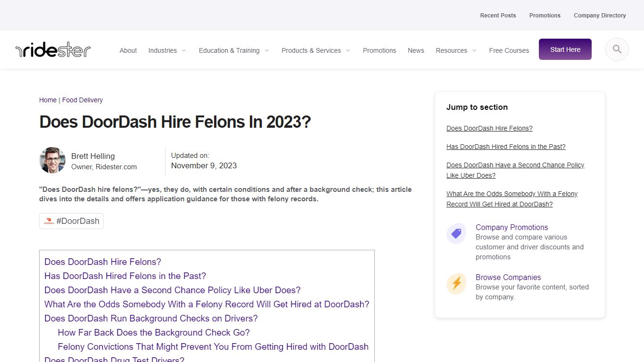Open Products & Services menu
Screen dimensions: 644x362
[x=311, y=50]
